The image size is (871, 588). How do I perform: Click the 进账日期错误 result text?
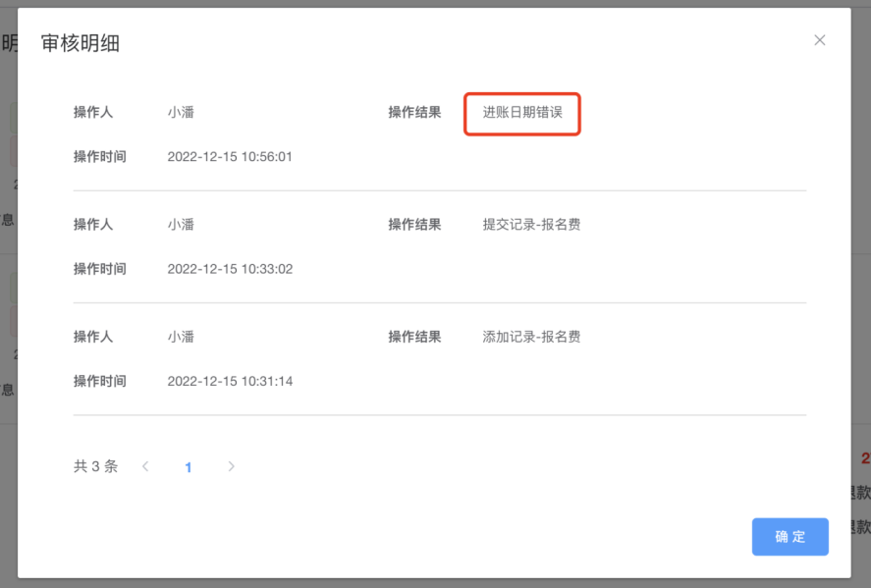pyautogui.click(x=522, y=113)
